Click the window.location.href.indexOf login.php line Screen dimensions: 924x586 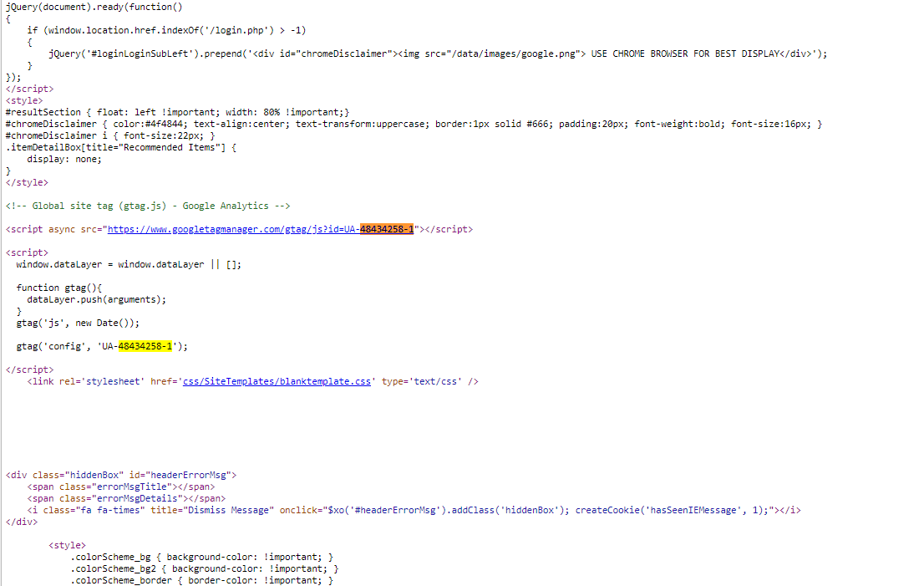pyautogui.click(x=167, y=30)
